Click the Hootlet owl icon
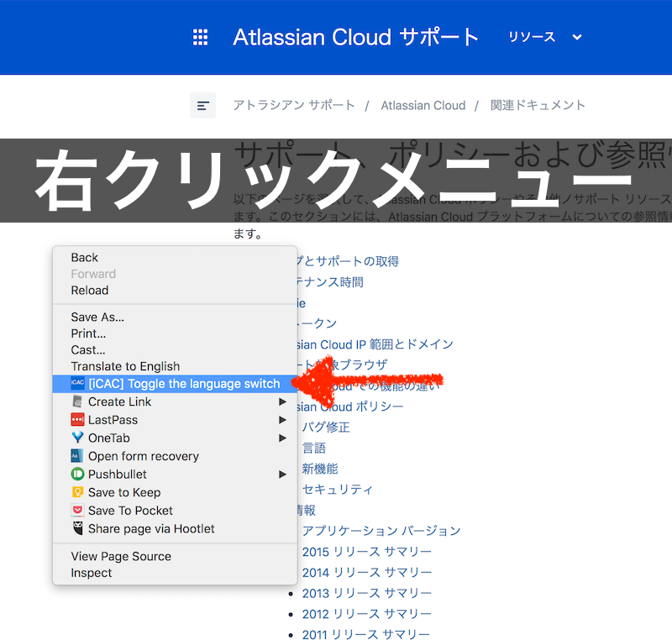The image size is (672, 640). click(x=77, y=528)
